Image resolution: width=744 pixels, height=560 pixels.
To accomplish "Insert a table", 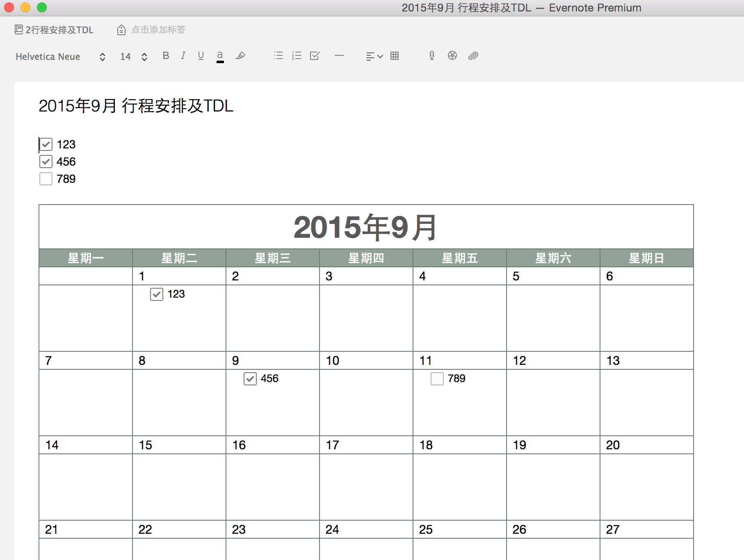I will click(395, 56).
